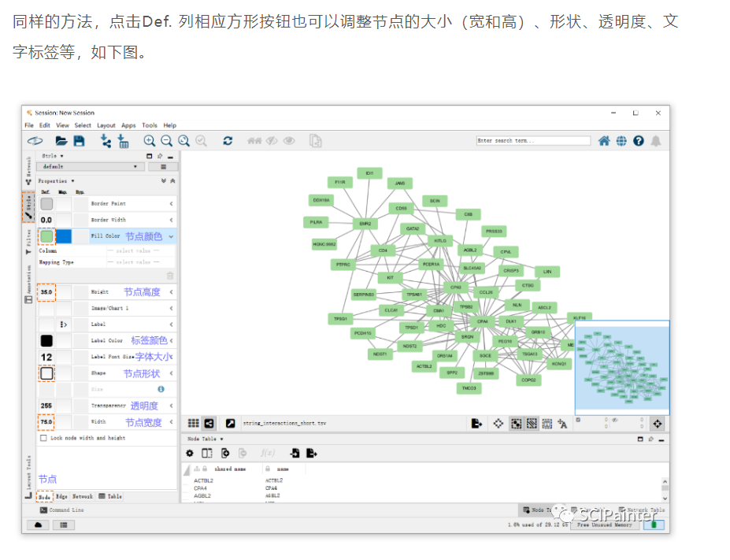The height and width of the screenshot is (560, 730).
Task: Toggle edge selection mode icon
Action: pos(532,424)
